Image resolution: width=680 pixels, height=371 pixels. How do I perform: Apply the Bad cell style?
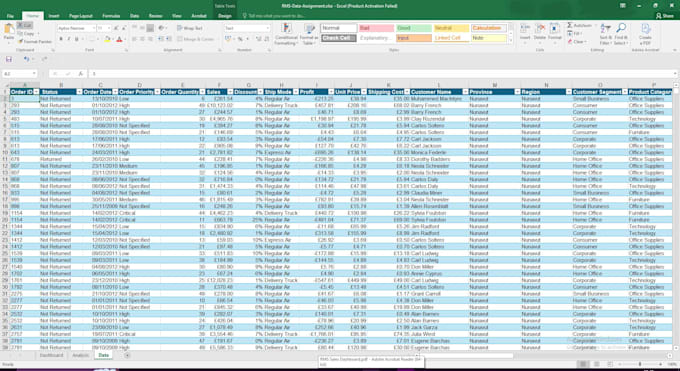click(x=376, y=28)
